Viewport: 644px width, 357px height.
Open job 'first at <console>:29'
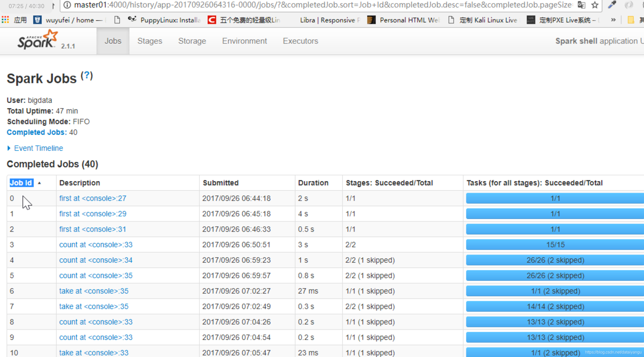click(x=93, y=214)
